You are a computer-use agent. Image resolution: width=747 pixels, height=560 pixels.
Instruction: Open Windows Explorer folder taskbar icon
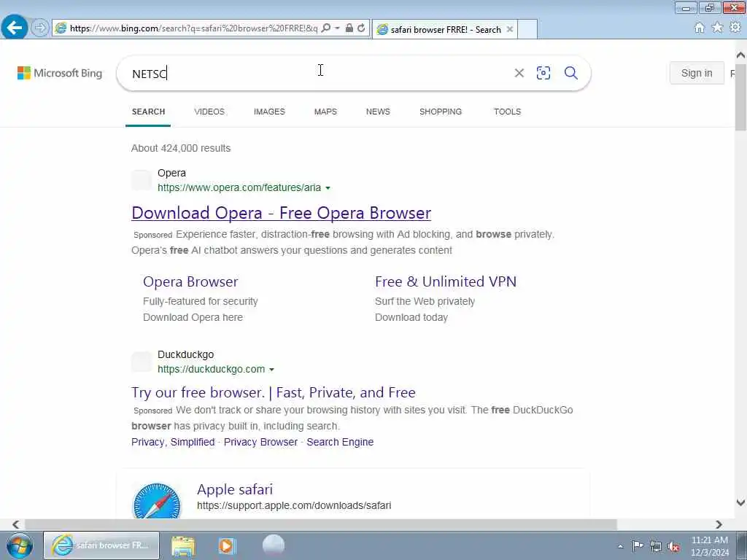coord(183,545)
